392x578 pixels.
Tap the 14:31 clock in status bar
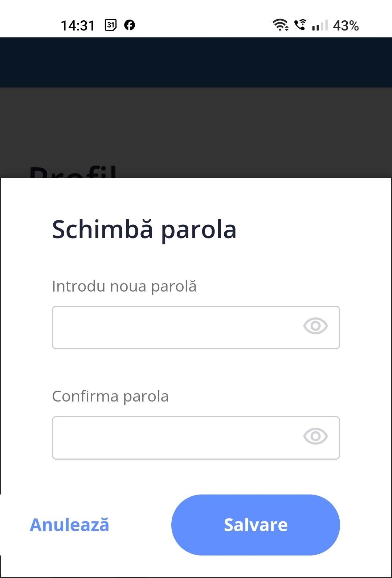click(x=78, y=25)
